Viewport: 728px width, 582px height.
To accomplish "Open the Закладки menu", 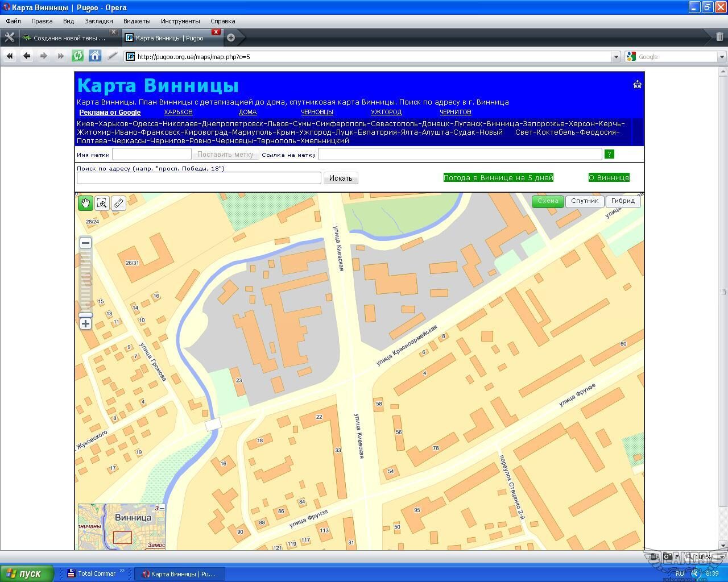I will click(x=98, y=21).
